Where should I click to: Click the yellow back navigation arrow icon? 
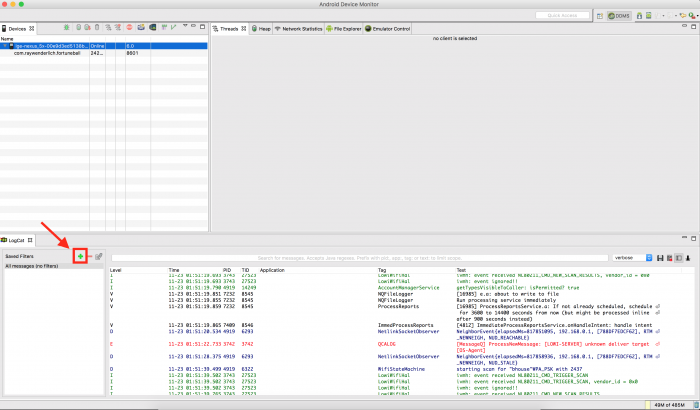coord(683,16)
